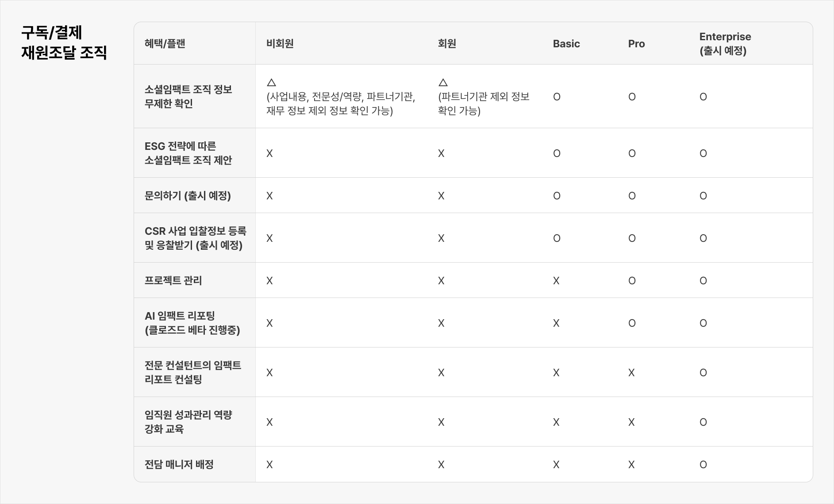Image resolution: width=834 pixels, height=504 pixels.
Task: Click the 비회원 column header
Action: (280, 44)
